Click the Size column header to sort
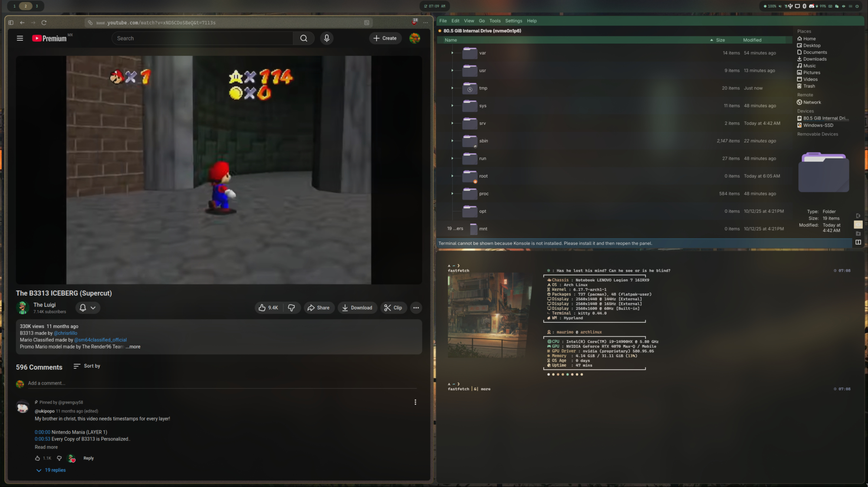 (x=720, y=40)
